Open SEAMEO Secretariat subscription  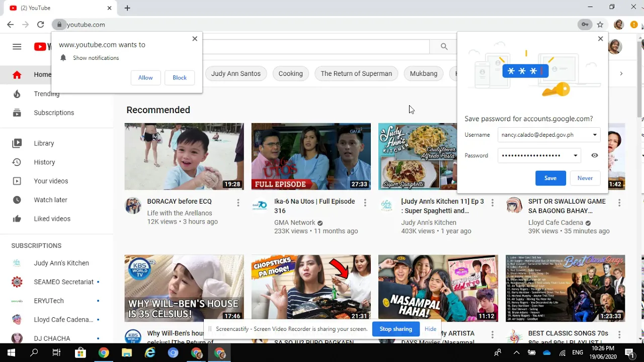56,282
